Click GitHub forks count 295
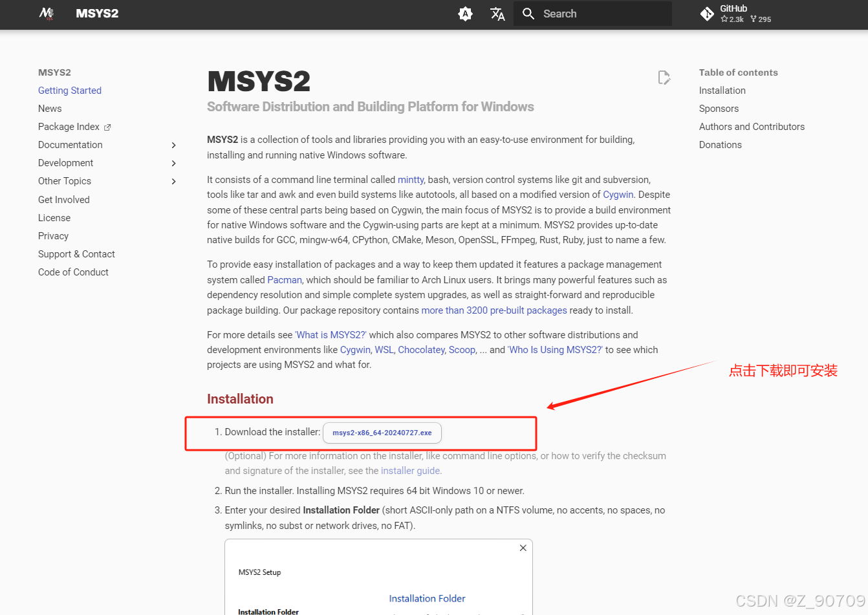 (761, 19)
